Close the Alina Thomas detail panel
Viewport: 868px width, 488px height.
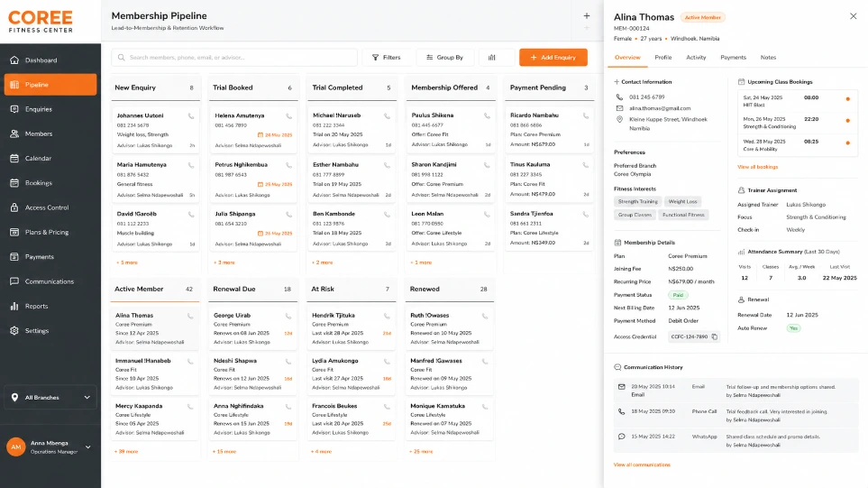click(x=853, y=16)
